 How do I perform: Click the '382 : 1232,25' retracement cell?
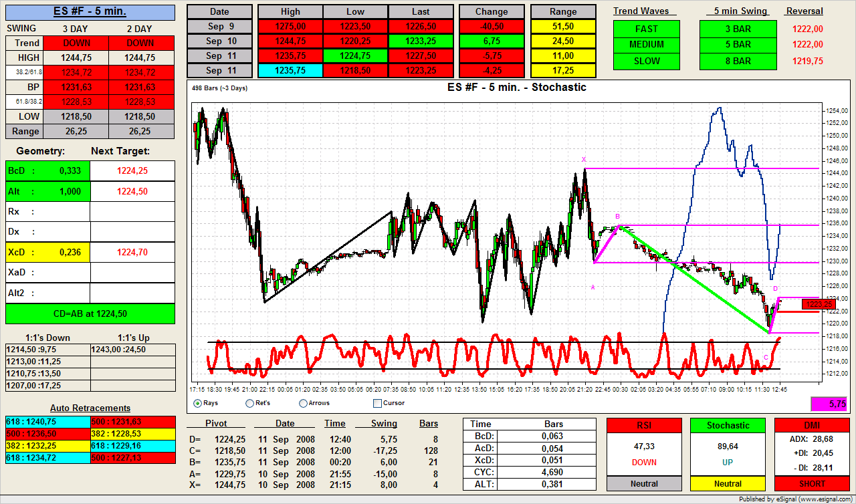(47, 446)
